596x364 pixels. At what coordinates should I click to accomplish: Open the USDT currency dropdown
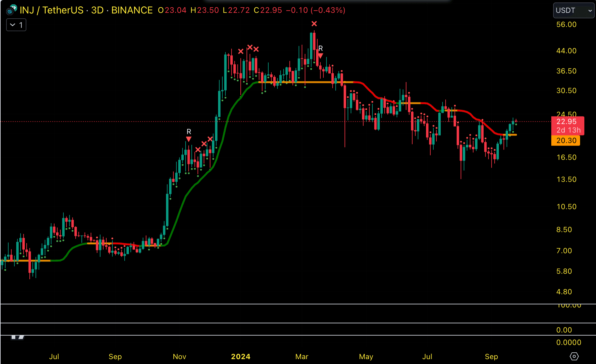[574, 10]
